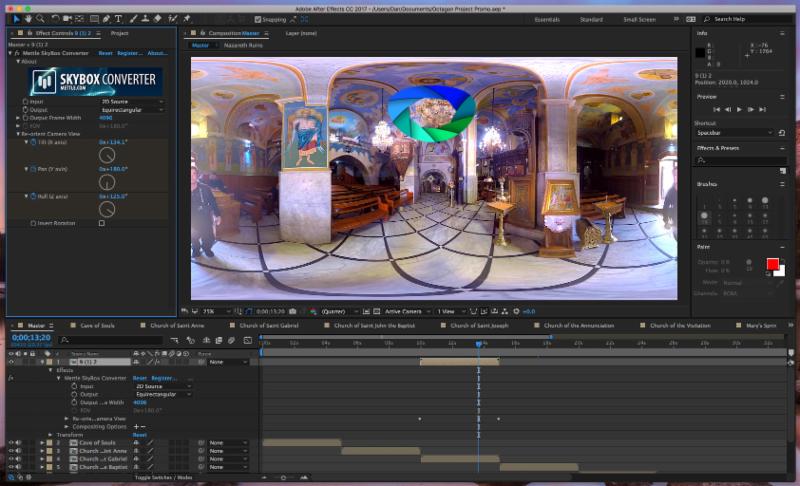
Task: Hide the Cave of Souls layer
Action: [11, 442]
